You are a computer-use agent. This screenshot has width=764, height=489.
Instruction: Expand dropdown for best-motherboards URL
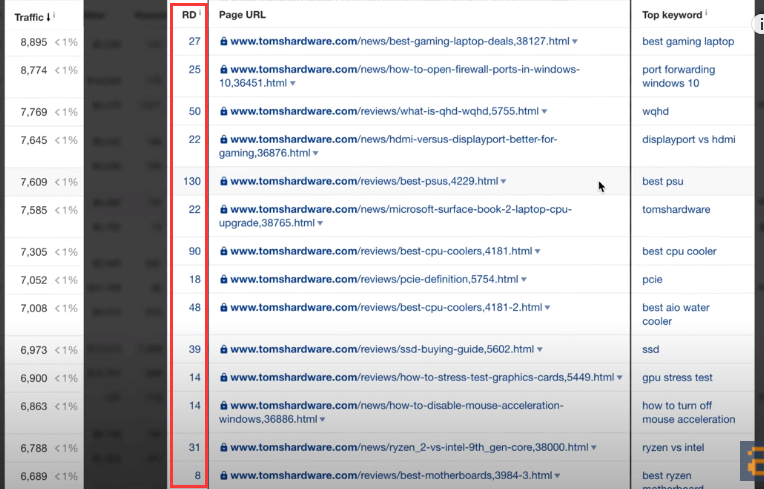tap(557, 476)
